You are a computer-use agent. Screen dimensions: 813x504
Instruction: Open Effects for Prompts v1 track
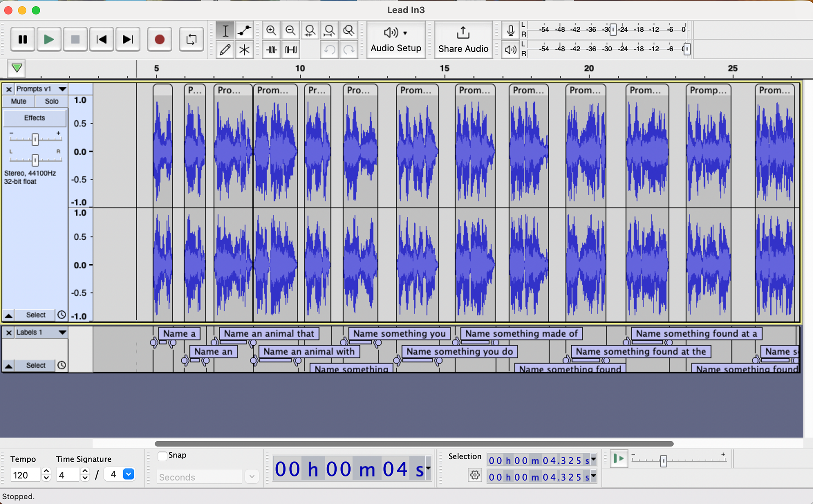point(35,118)
